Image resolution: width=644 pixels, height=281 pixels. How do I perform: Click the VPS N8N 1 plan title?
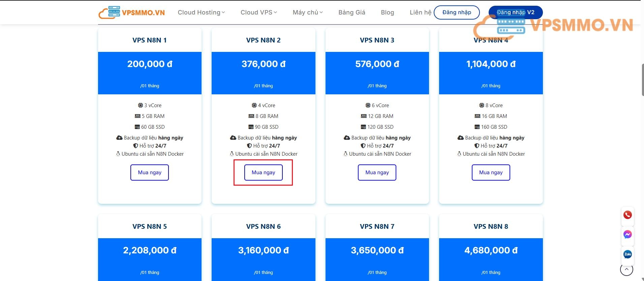[x=150, y=40]
